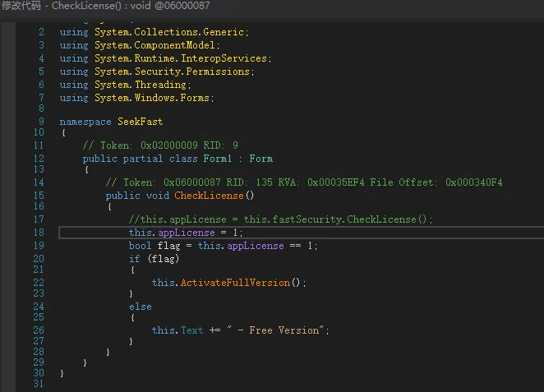Click the commented-out fastSecurity.CheckLicense line
544x392 pixels.
point(281,219)
